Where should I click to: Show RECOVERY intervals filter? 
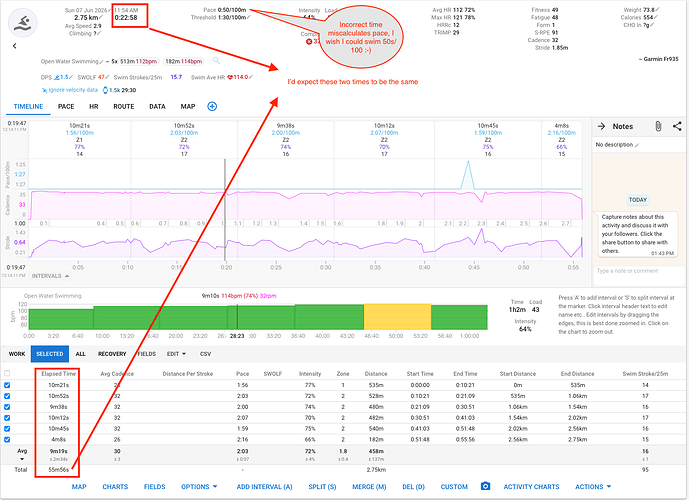click(112, 354)
